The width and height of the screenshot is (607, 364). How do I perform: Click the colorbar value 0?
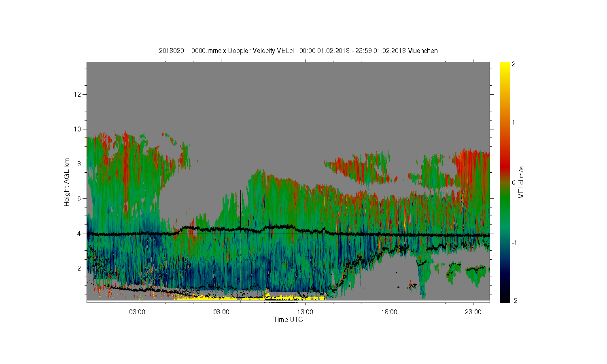(514, 182)
